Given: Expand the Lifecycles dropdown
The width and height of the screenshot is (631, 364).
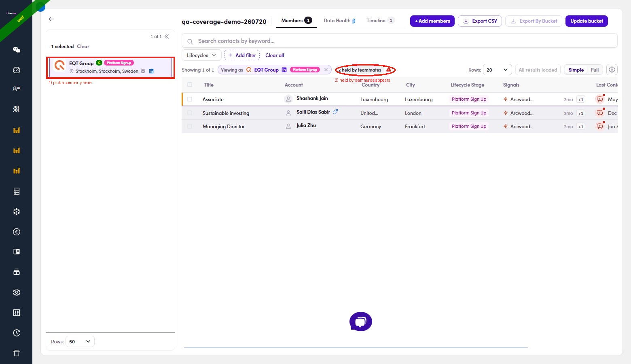Looking at the screenshot, I should click(x=201, y=55).
